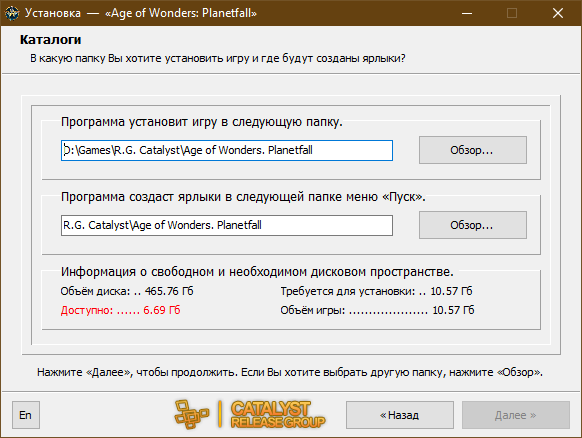This screenshot has width=582, height=438.
Task: Switch the language with the En button
Action: 26,415
